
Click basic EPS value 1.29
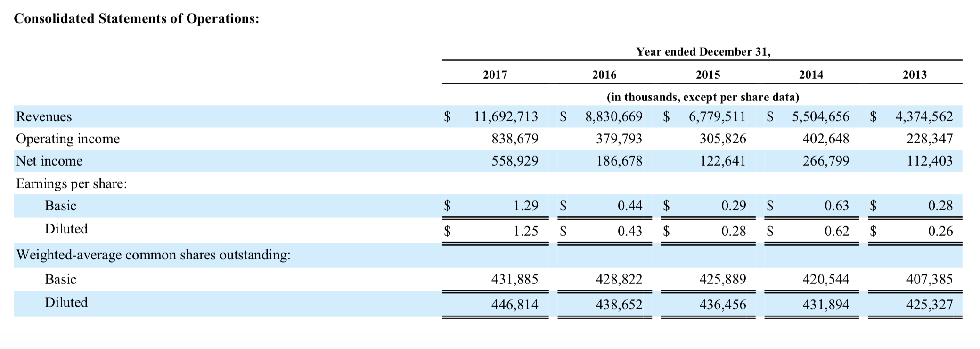526,206
